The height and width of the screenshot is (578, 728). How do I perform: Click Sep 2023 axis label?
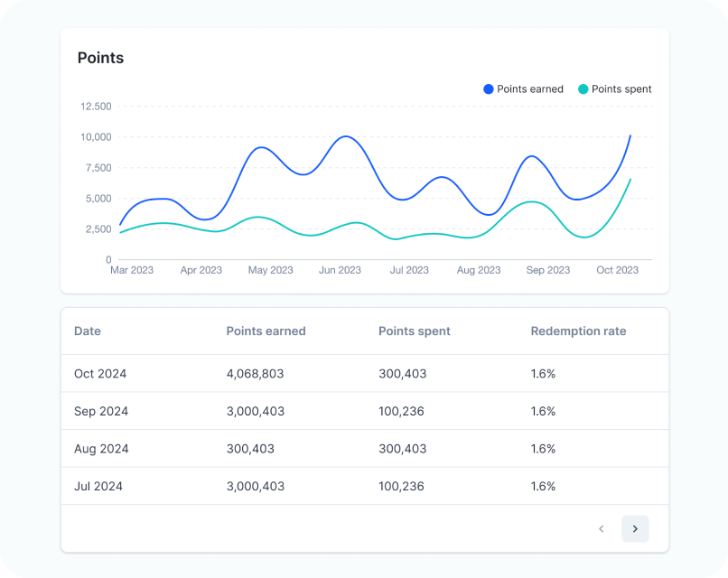(x=548, y=270)
